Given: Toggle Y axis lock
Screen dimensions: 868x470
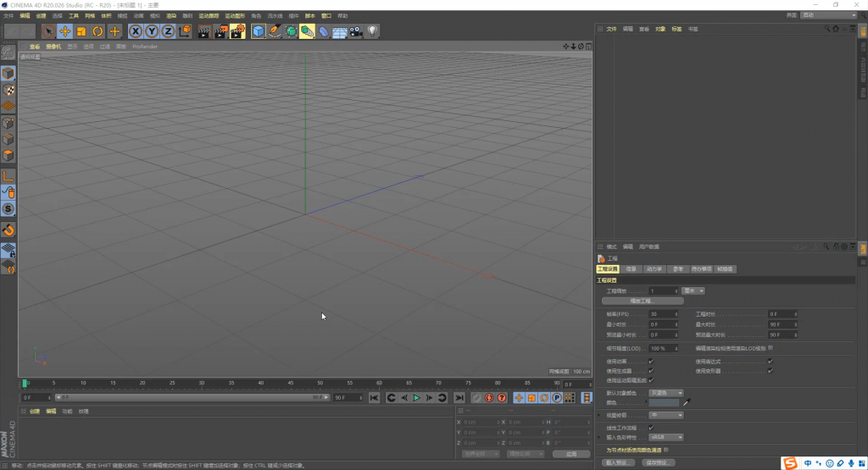Looking at the screenshot, I should [151, 31].
